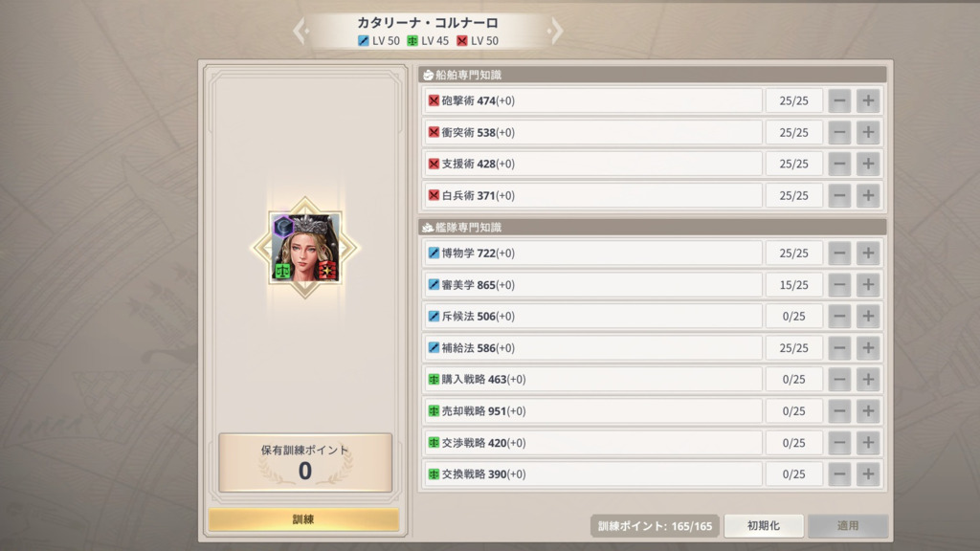Reset points with 初期化 button
Viewport: 980px width, 551px height.
[x=764, y=526]
